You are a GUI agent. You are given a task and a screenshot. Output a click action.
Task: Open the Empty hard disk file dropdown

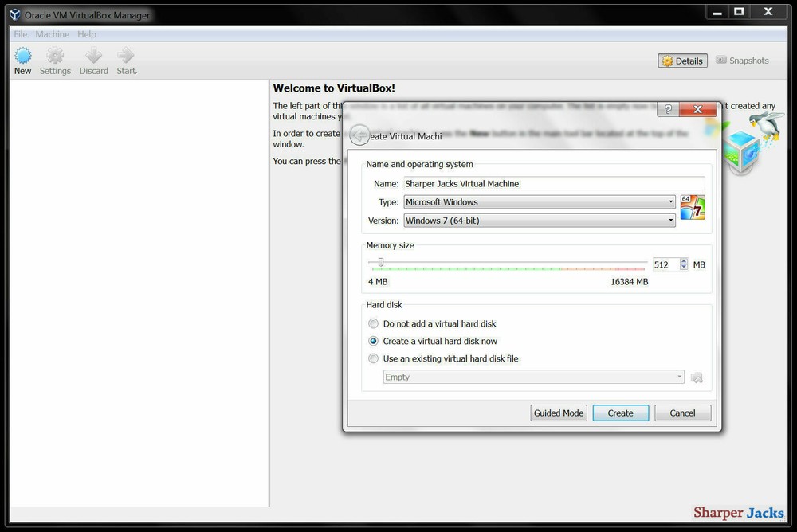(x=532, y=377)
